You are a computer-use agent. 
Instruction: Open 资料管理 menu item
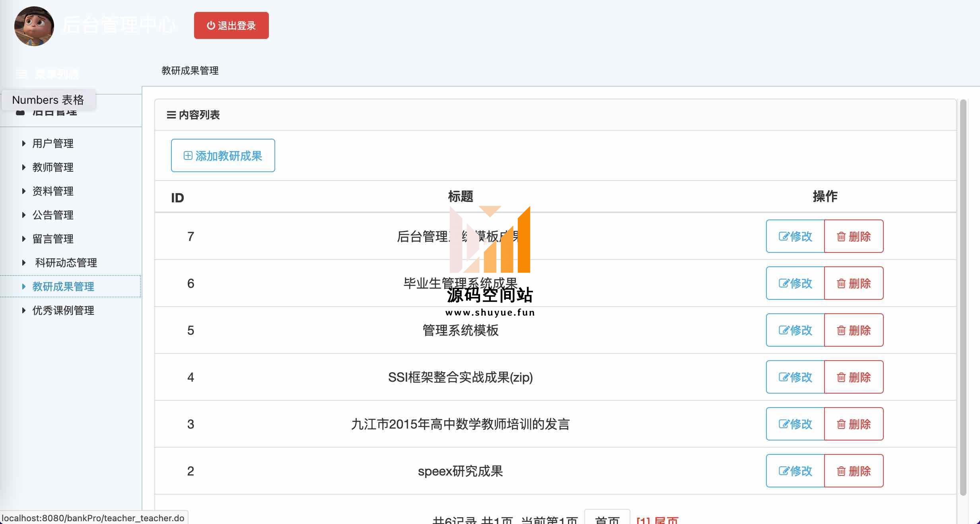click(x=53, y=191)
